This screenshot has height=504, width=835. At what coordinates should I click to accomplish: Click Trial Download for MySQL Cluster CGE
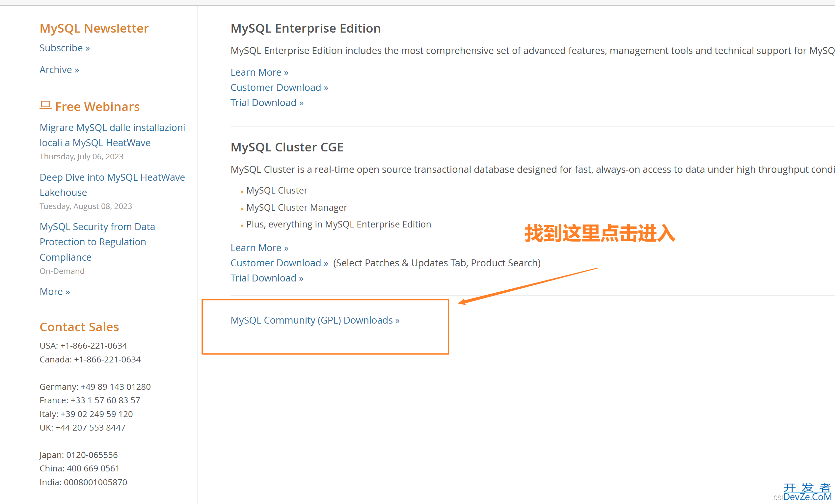267,278
